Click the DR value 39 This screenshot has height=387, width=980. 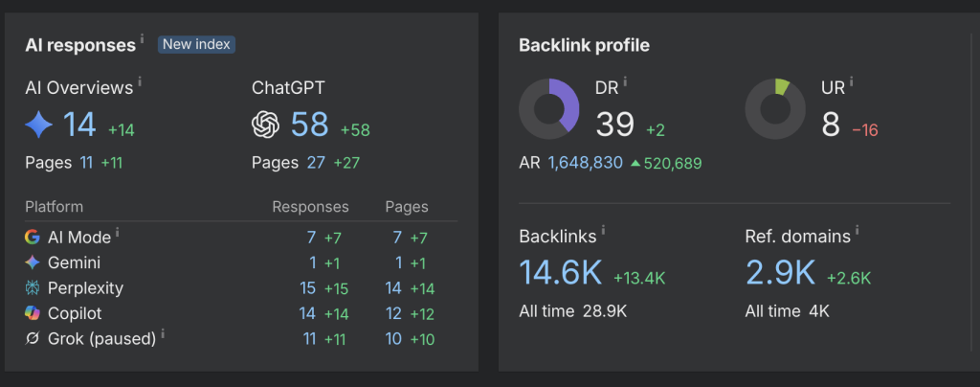point(615,125)
